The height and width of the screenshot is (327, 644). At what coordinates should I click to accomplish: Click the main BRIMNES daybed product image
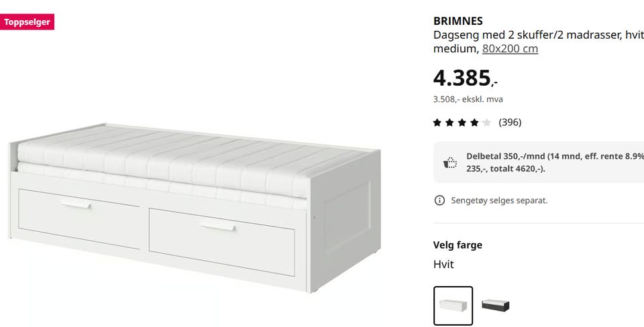(195, 207)
